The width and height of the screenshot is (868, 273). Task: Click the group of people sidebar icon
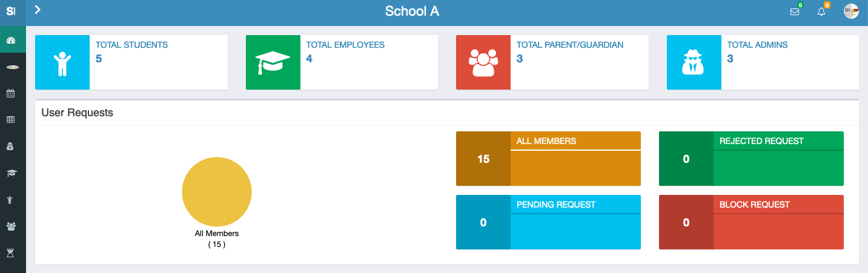pyautogui.click(x=11, y=226)
